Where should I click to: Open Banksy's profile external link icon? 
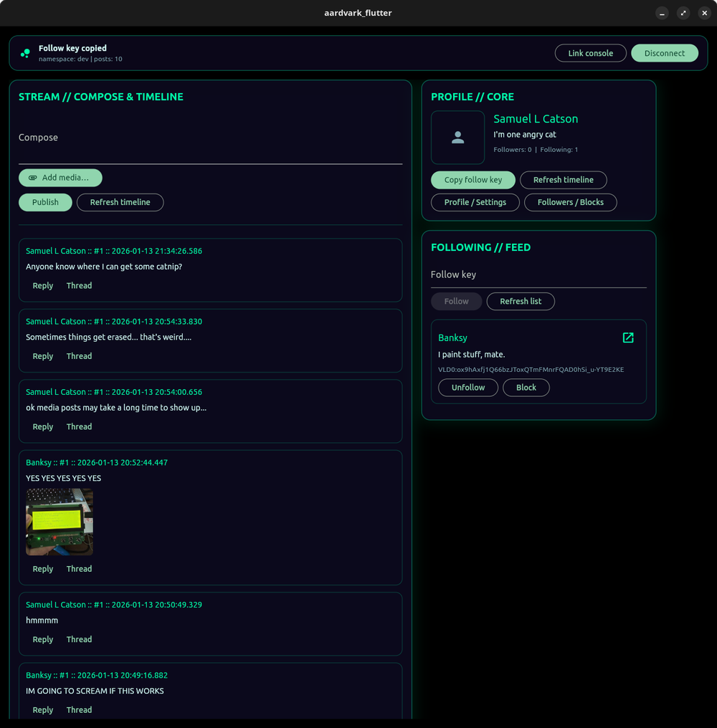628,337
